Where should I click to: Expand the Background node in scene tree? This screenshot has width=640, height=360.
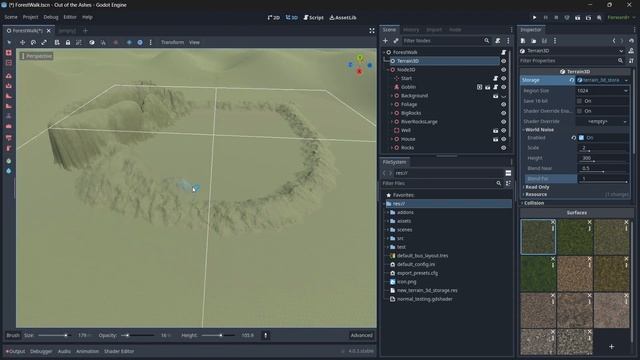click(x=392, y=96)
